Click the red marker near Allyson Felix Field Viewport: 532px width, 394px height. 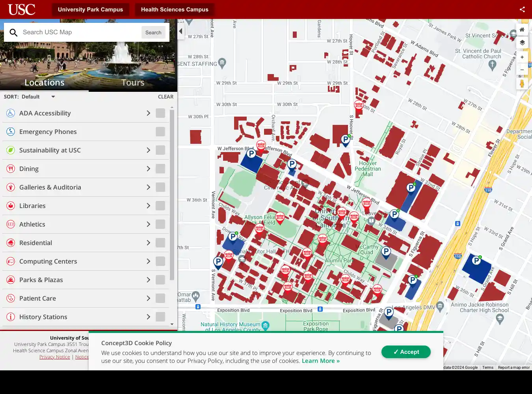click(x=280, y=217)
